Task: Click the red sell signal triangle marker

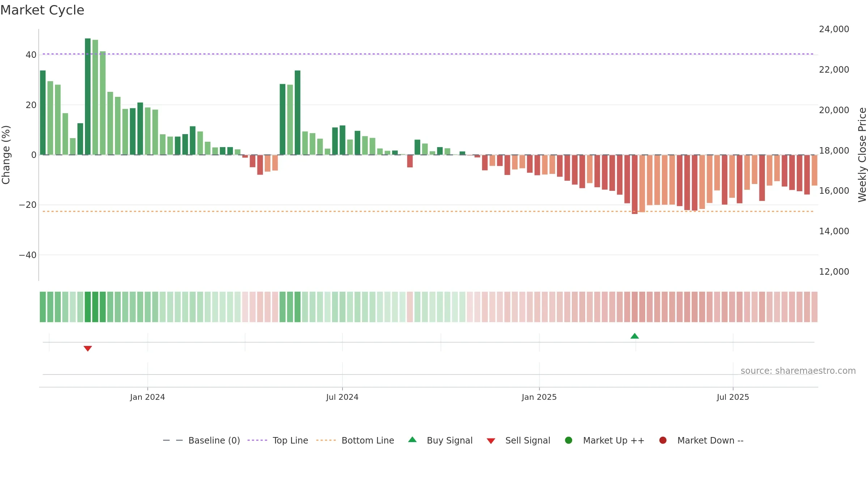Action: pos(88,348)
